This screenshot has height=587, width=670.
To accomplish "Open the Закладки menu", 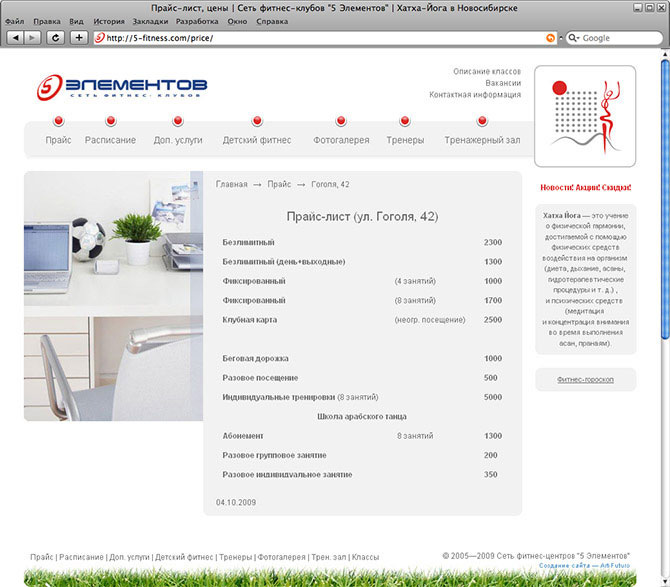I will 150,21.
